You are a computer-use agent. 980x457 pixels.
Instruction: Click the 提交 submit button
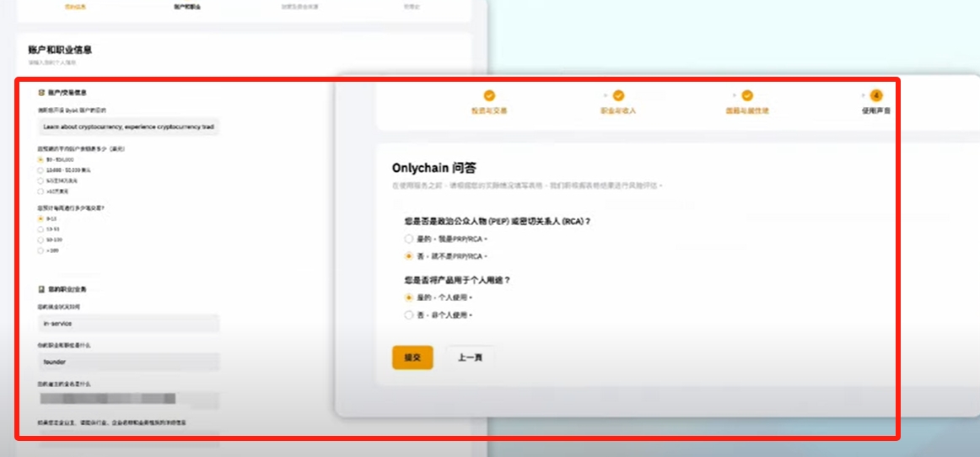click(412, 358)
